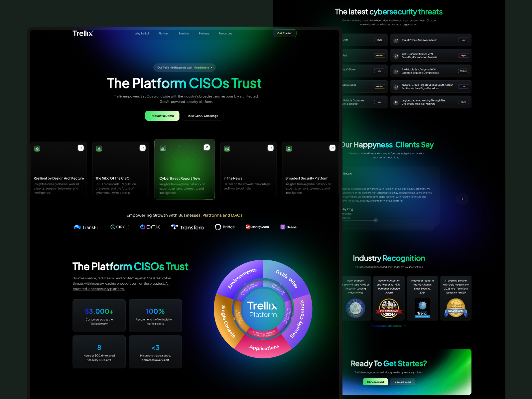Click Request a Demo beside Talk to an Expert
This screenshot has width=532, height=399.
click(402, 382)
